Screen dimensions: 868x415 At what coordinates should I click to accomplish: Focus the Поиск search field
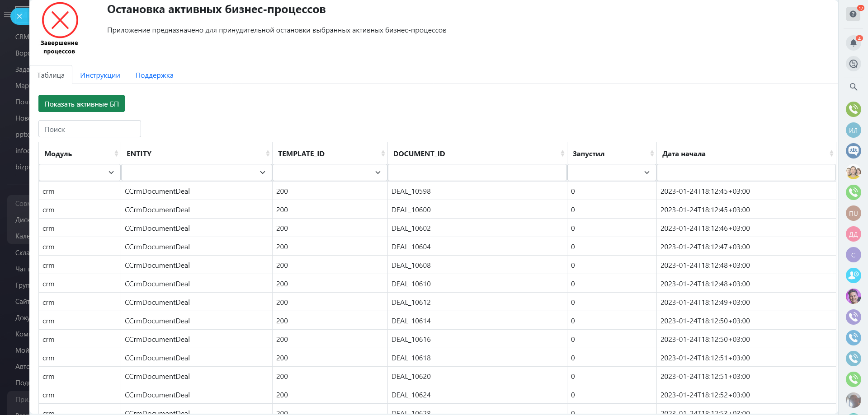pos(90,129)
